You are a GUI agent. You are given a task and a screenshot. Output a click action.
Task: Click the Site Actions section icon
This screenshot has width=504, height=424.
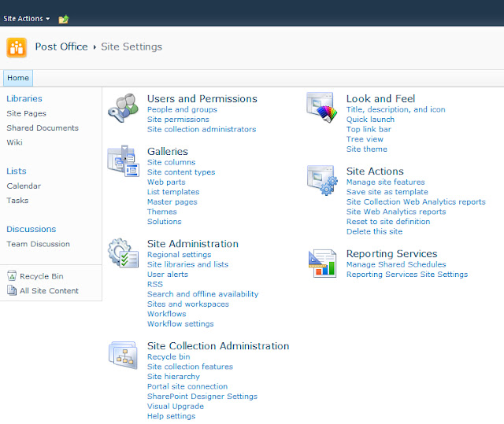[321, 180]
